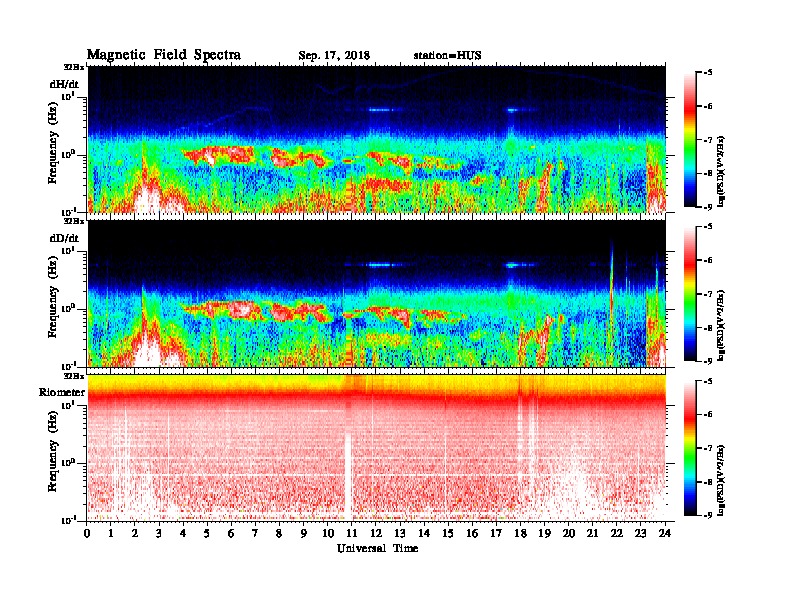The image size is (792, 612).
Task: Click hour "10" on the Universal Time axis
Action: 328,533
